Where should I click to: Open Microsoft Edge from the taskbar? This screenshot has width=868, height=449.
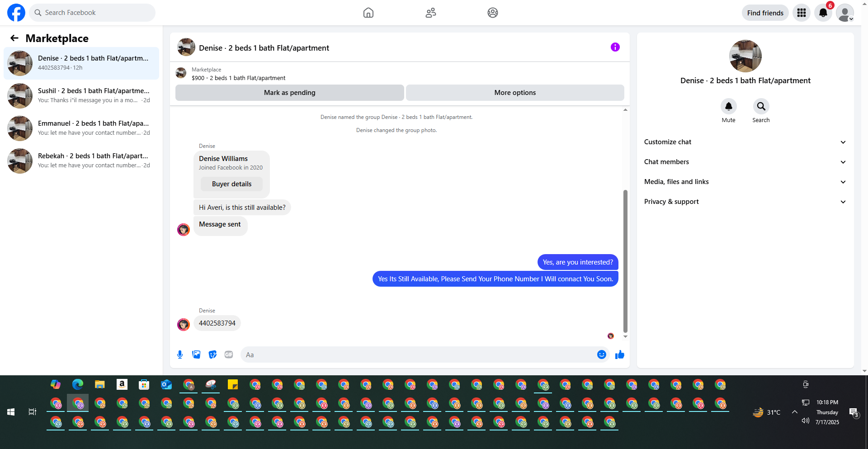point(78,385)
